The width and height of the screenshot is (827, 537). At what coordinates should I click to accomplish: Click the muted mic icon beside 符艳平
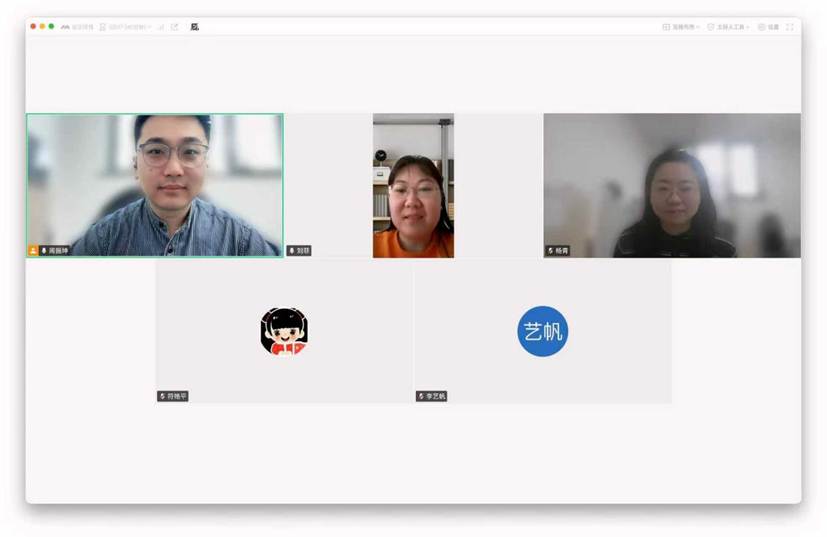tap(162, 396)
